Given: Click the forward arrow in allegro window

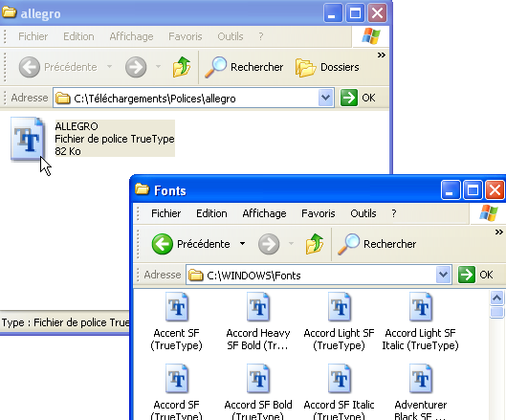Looking at the screenshot, I should pyautogui.click(x=136, y=67).
